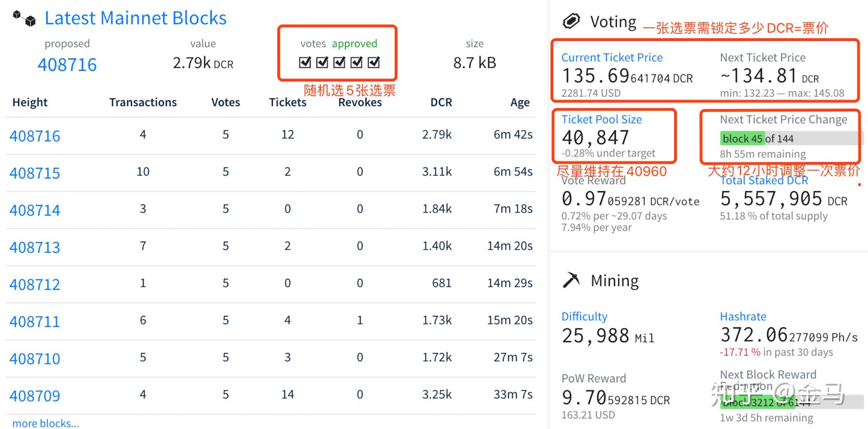The image size is (868, 429).
Task: Click the Mining pickaxe icon
Action: tap(571, 280)
